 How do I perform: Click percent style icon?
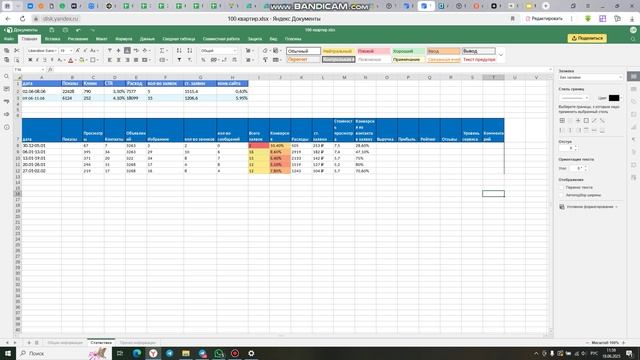coord(203,60)
